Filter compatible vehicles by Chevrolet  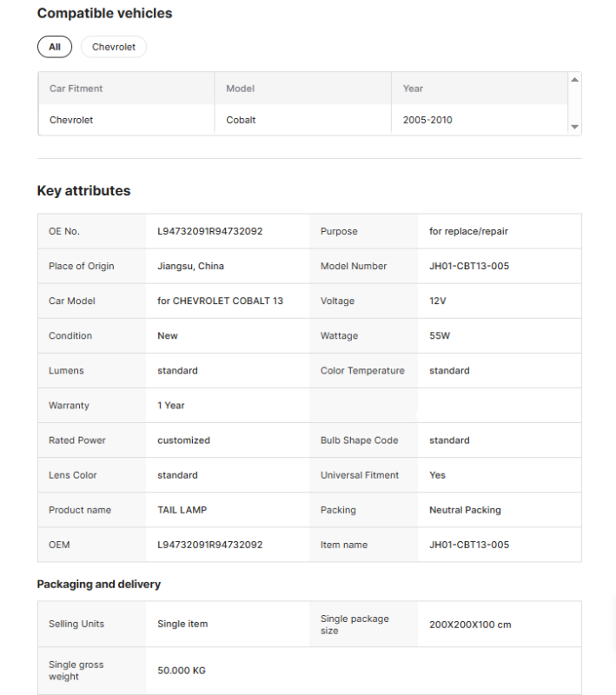(114, 47)
